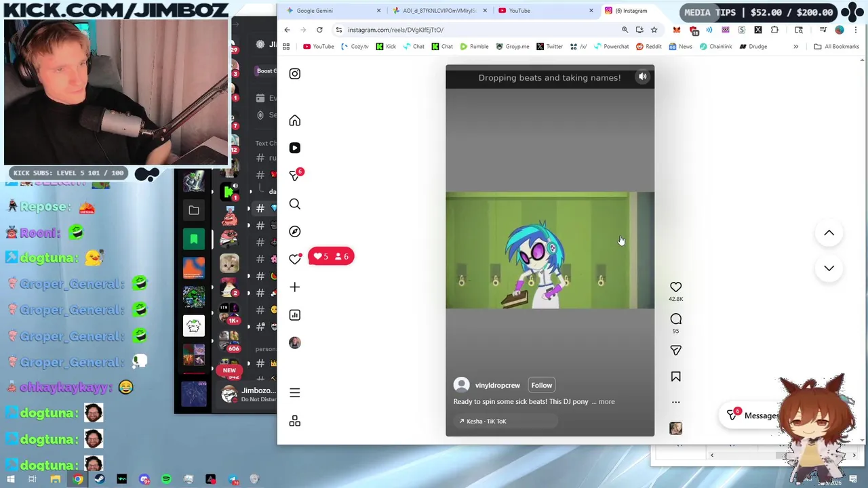Open Telegram from the taskbar
The height and width of the screenshot is (488, 868).
pyautogui.click(x=233, y=480)
